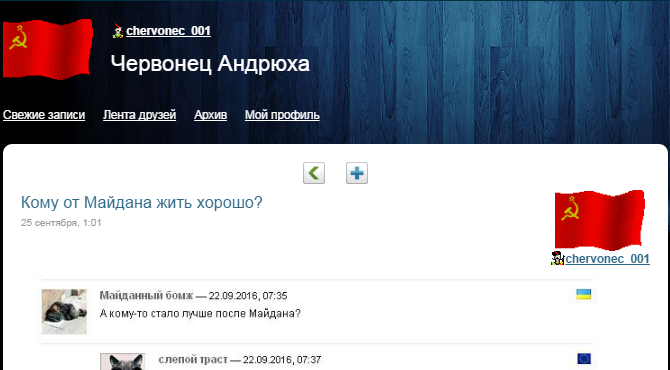Open post title Кому от Майдана жить хорошо?
The width and height of the screenshot is (670, 370).
(x=141, y=202)
